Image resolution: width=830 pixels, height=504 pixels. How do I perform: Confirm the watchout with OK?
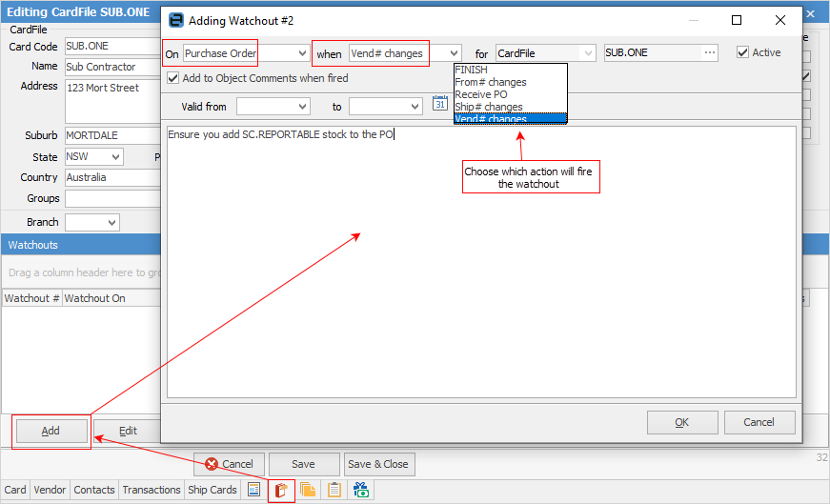(x=682, y=422)
